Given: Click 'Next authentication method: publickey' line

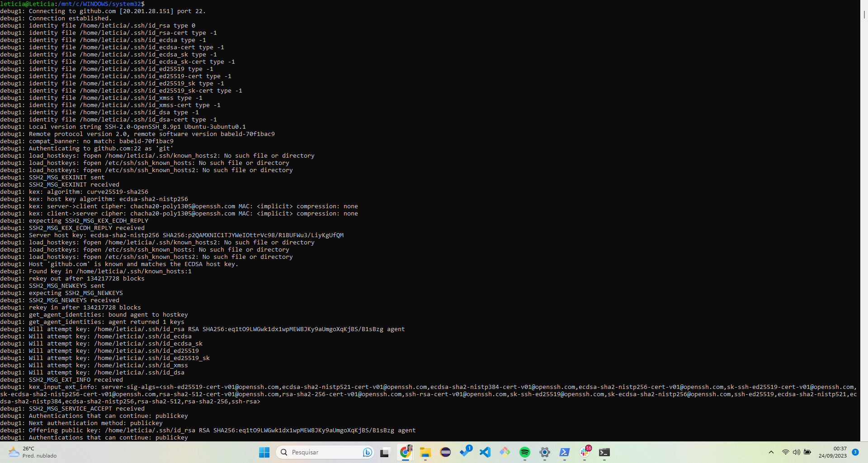Looking at the screenshot, I should [81, 423].
